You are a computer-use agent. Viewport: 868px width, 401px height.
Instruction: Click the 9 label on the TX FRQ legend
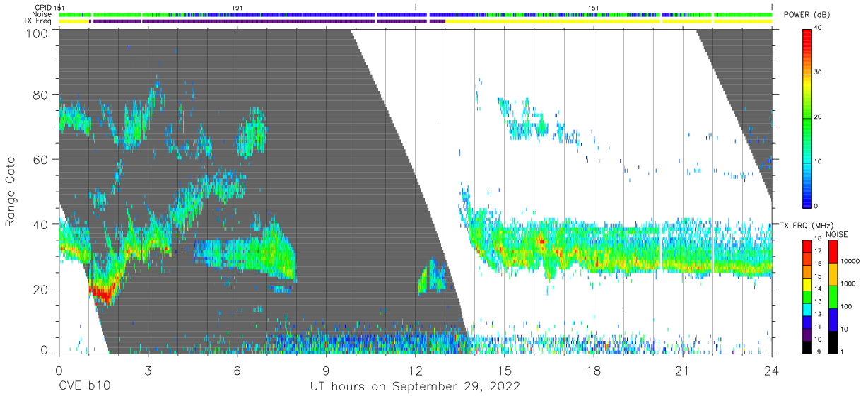819,352
